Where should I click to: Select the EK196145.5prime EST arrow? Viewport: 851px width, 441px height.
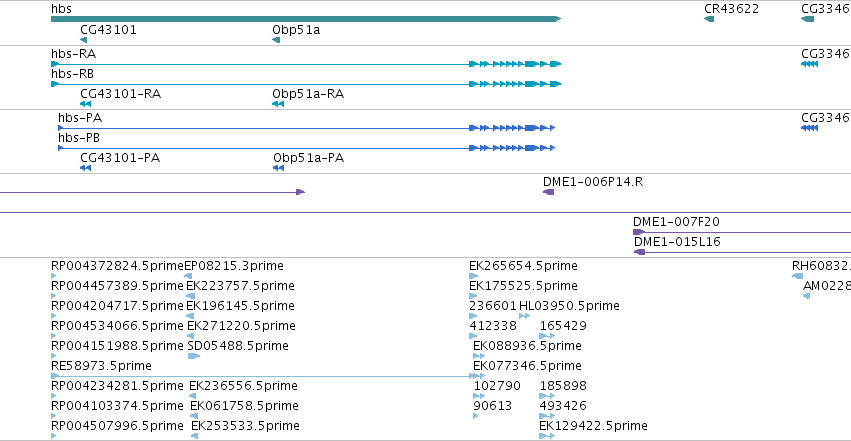(x=190, y=316)
